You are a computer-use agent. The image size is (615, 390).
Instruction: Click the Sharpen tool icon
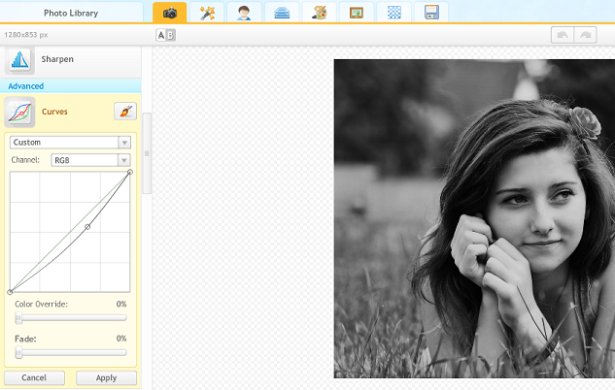tap(20, 60)
